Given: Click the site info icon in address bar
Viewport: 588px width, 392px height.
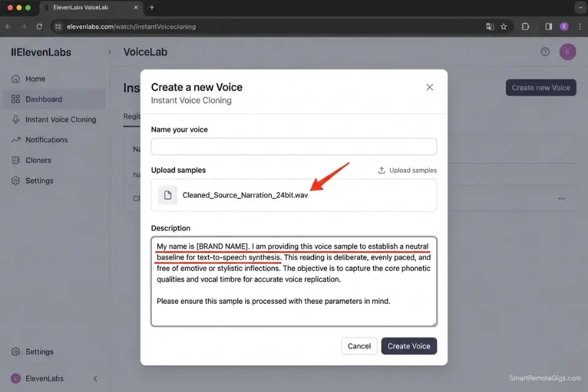Looking at the screenshot, I should click(58, 26).
